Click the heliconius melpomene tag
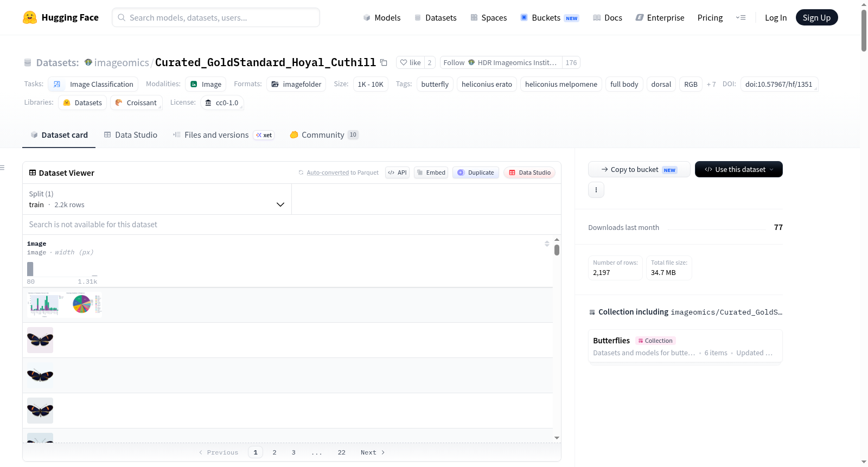868x467 pixels. (561, 84)
